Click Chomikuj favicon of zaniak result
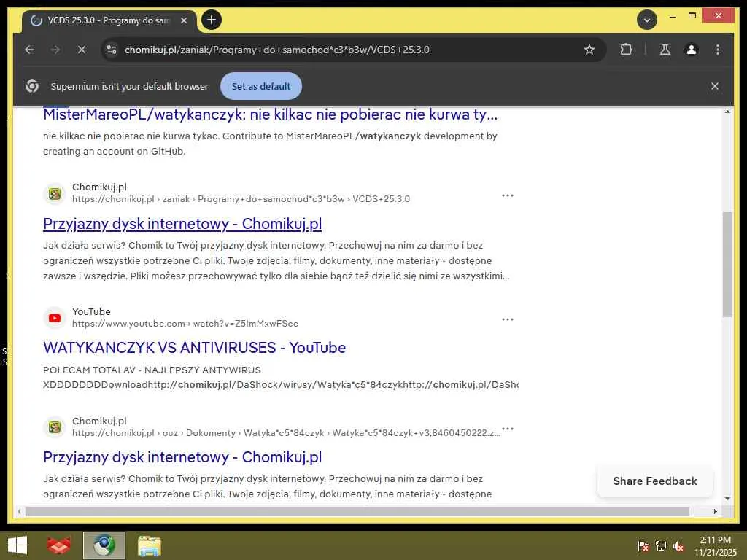This screenshot has height=560, width=747. point(54,194)
